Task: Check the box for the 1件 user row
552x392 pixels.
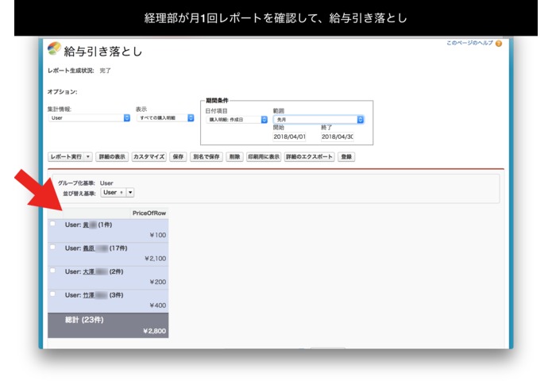Action: [x=52, y=224]
